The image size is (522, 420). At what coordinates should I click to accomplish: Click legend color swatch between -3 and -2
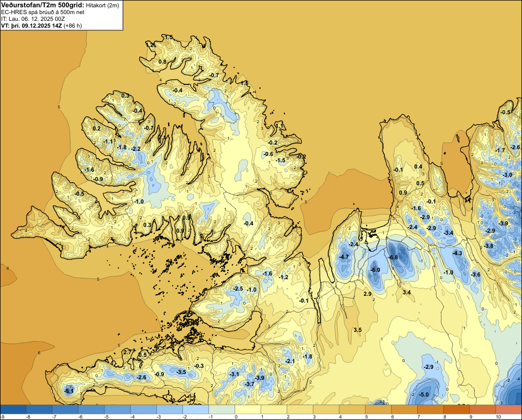170,409
